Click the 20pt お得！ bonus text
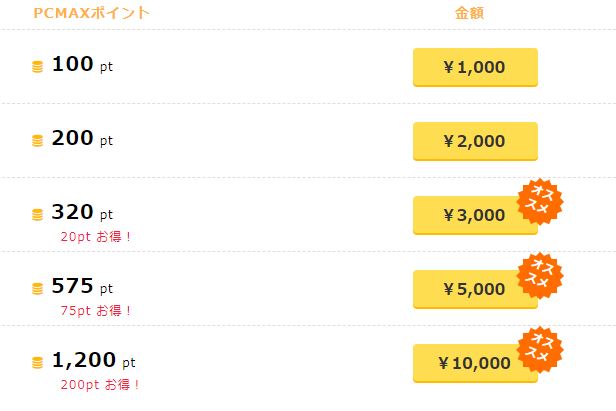The width and height of the screenshot is (616, 411). coord(96,236)
